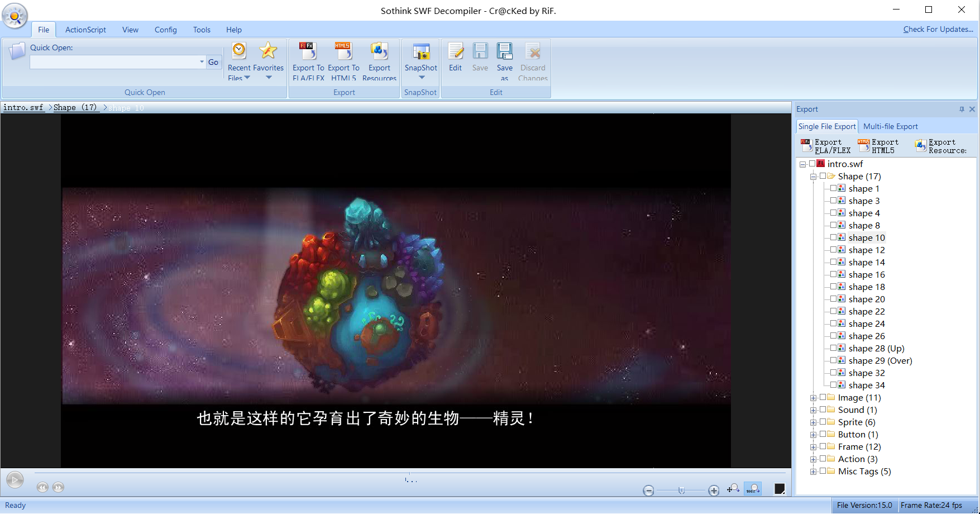Viewport: 980px width, 514px height.
Task: Check the Misc Tags (5) checkbox
Action: [x=823, y=471]
